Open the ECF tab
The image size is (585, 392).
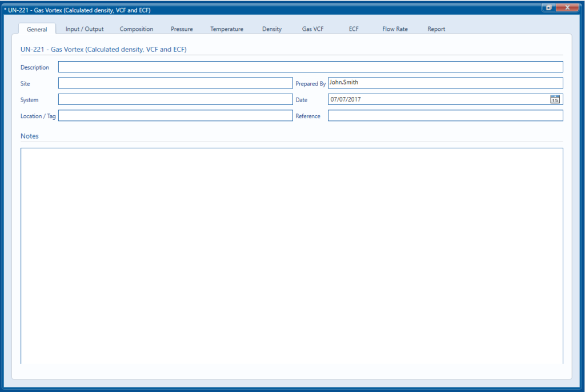tap(353, 29)
